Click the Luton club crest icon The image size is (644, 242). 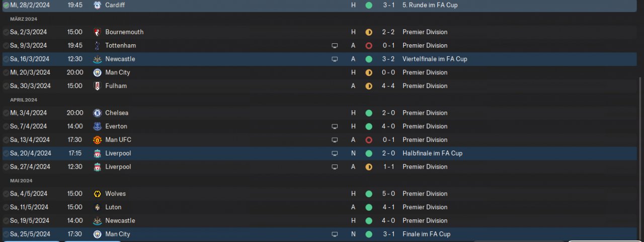point(97,207)
